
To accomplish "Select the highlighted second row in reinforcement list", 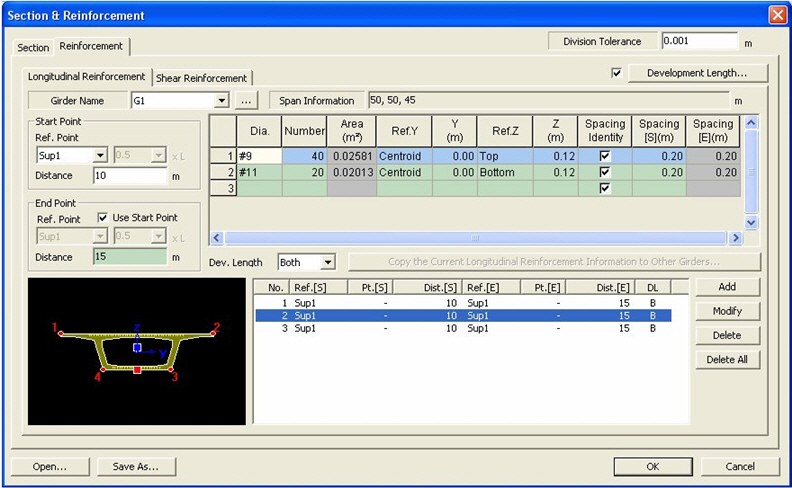I will [x=462, y=315].
